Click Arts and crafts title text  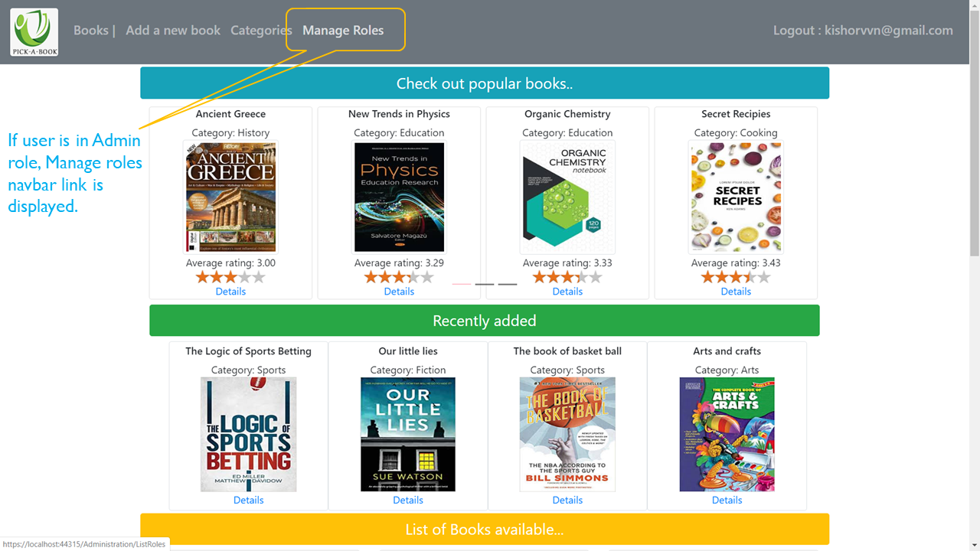[727, 351]
